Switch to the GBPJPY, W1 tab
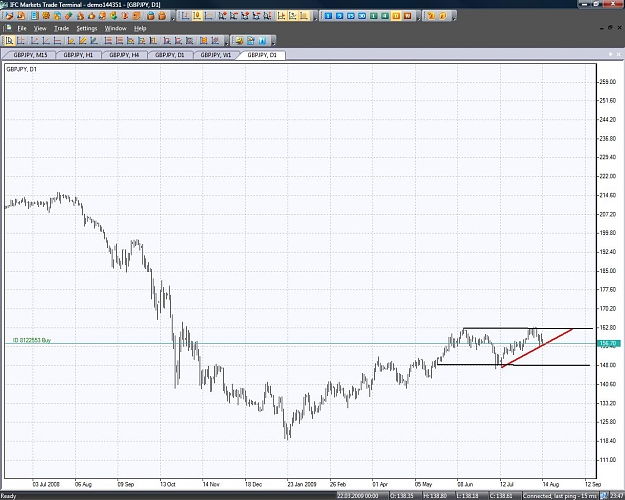The width and height of the screenshot is (625, 500). point(216,55)
